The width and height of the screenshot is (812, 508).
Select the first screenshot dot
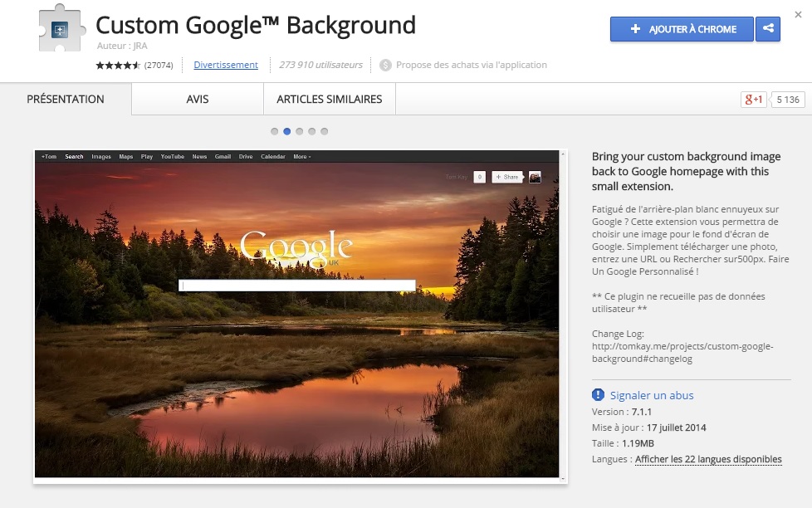point(275,131)
